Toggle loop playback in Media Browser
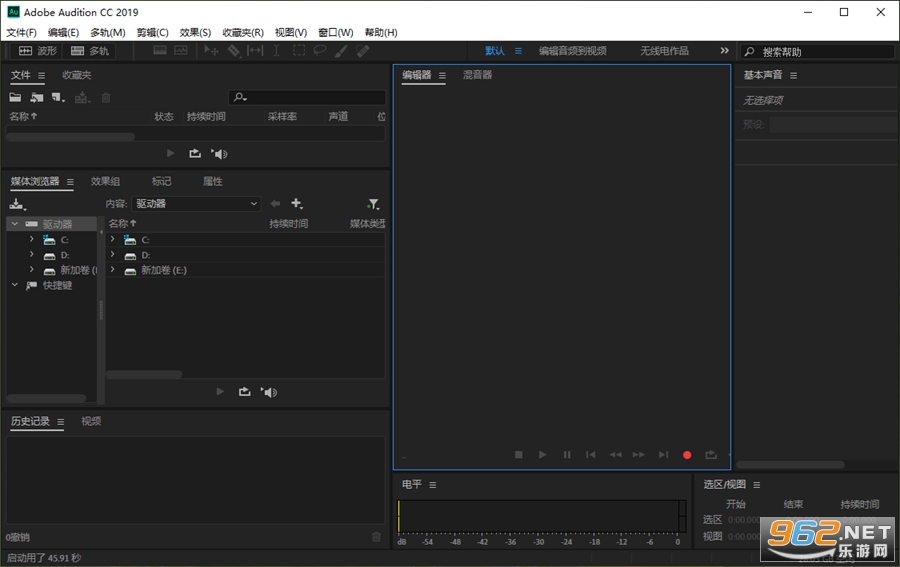Viewport: 900px width, 567px height. tap(245, 392)
